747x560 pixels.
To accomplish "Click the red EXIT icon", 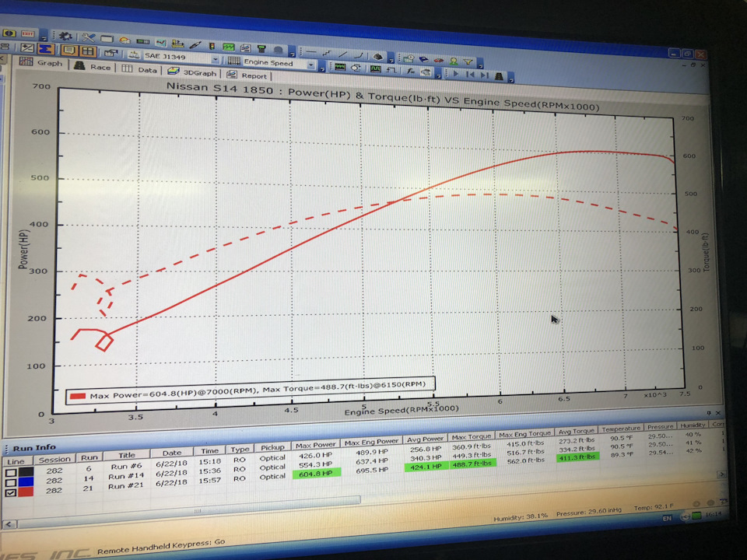I will point(28,33).
